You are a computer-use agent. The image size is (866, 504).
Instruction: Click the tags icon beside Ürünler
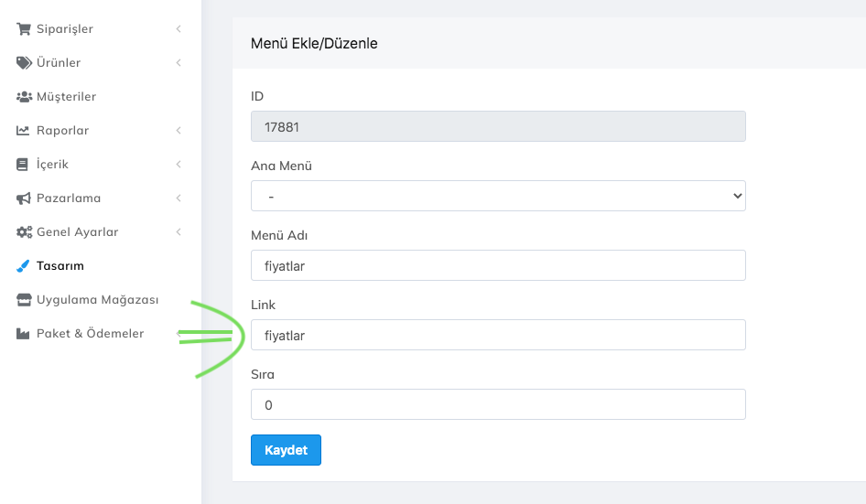pyautogui.click(x=24, y=63)
